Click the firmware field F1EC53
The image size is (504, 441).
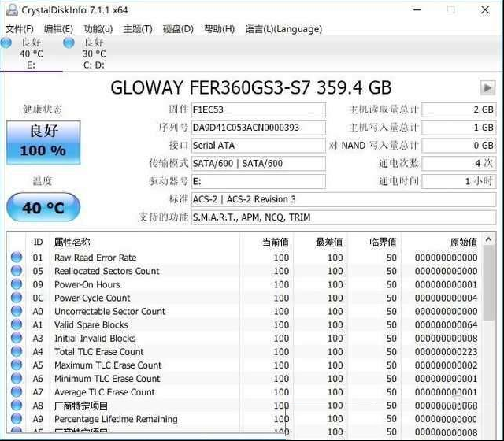point(258,109)
